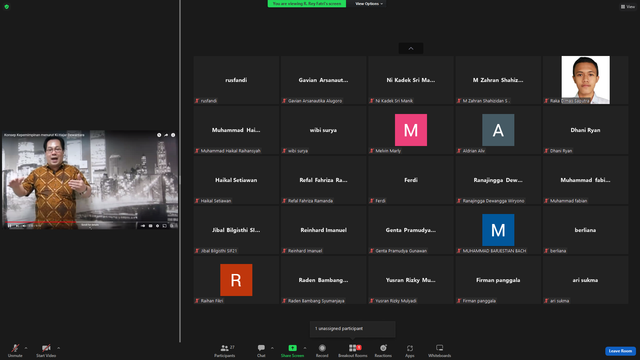Image resolution: width=640 pixels, height=360 pixels.
Task: Select the 'M Zahran Shahiz...' participant tile
Action: click(498, 80)
